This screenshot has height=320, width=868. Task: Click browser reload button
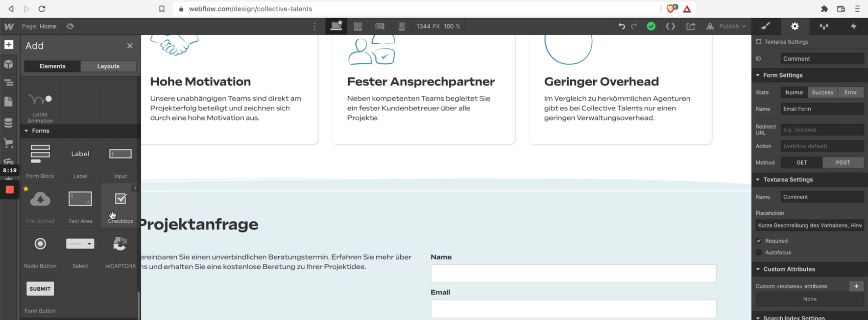tap(42, 9)
